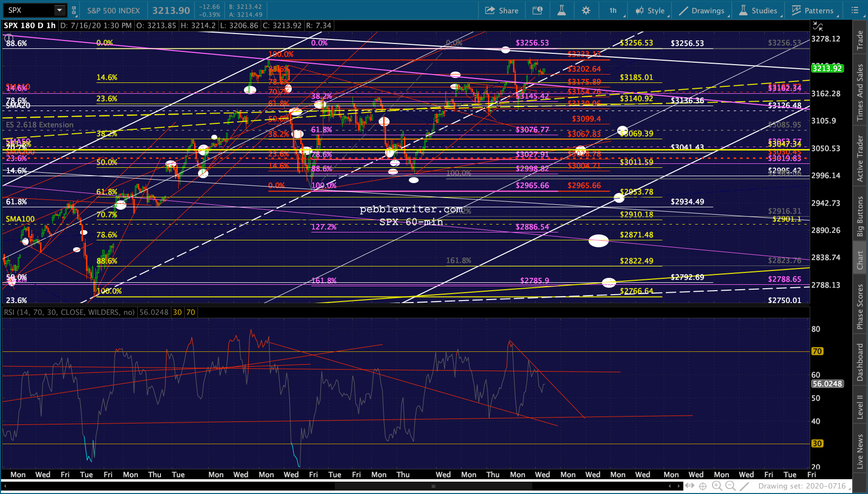Click the Share button

[502, 10]
